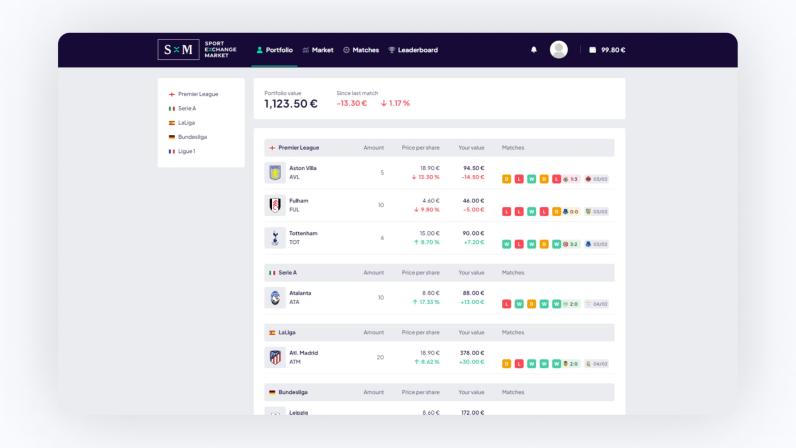Click the notification bell icon
The width and height of the screenshot is (796, 448).
click(533, 50)
